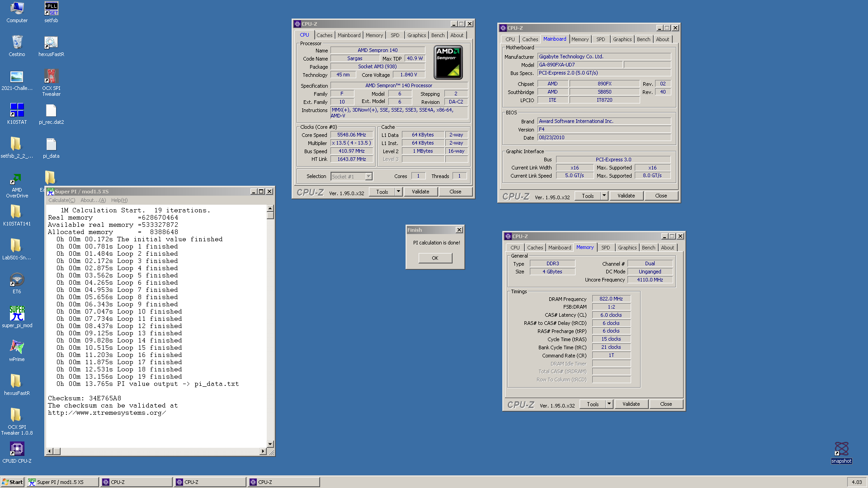The height and width of the screenshot is (488, 868).
Task: Open Graphics tab in Mainboard CPU-Z window
Action: point(622,39)
